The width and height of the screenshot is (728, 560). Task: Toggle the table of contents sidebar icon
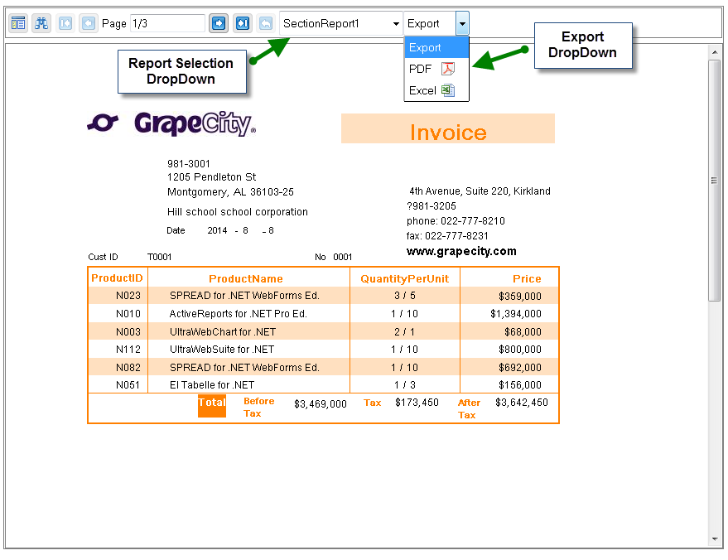point(18,23)
